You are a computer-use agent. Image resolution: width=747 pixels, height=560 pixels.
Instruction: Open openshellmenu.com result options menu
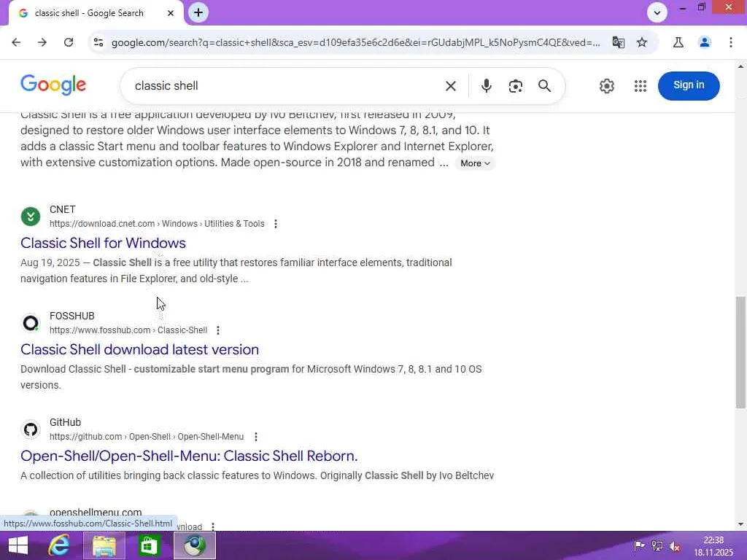[x=213, y=526]
